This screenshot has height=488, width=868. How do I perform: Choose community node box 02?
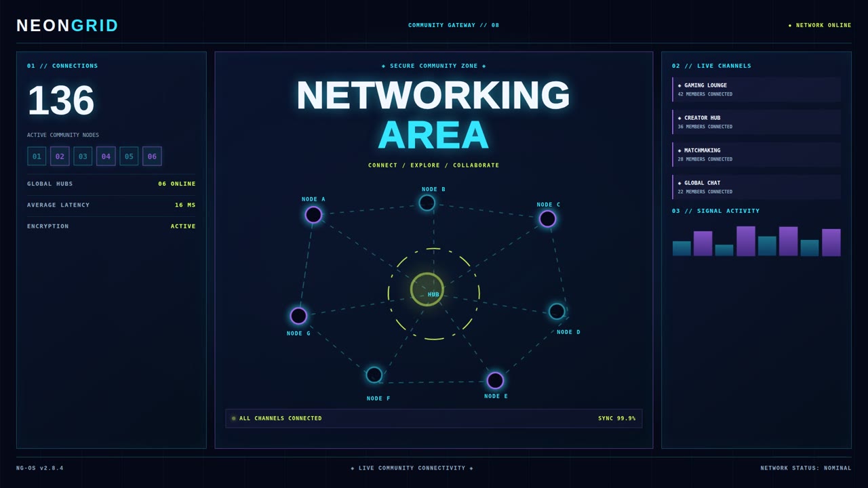coord(60,156)
